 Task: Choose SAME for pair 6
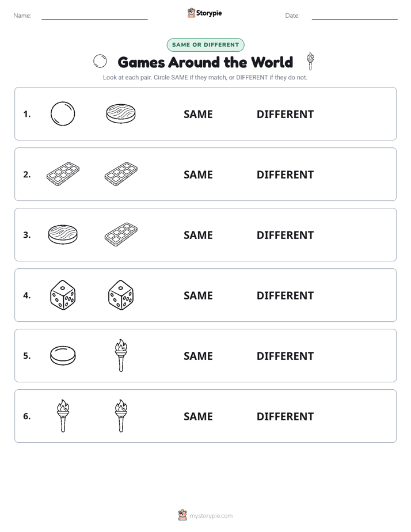coord(198,416)
